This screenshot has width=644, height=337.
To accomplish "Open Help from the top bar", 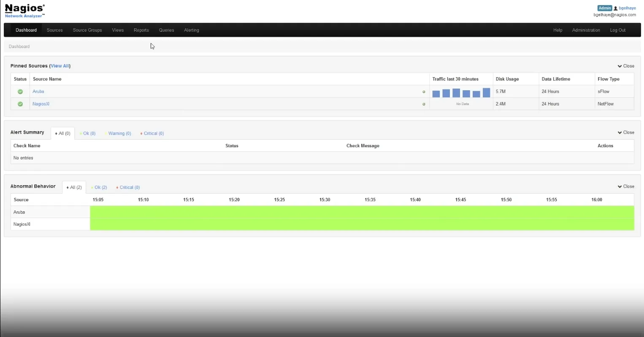I will tap(558, 30).
